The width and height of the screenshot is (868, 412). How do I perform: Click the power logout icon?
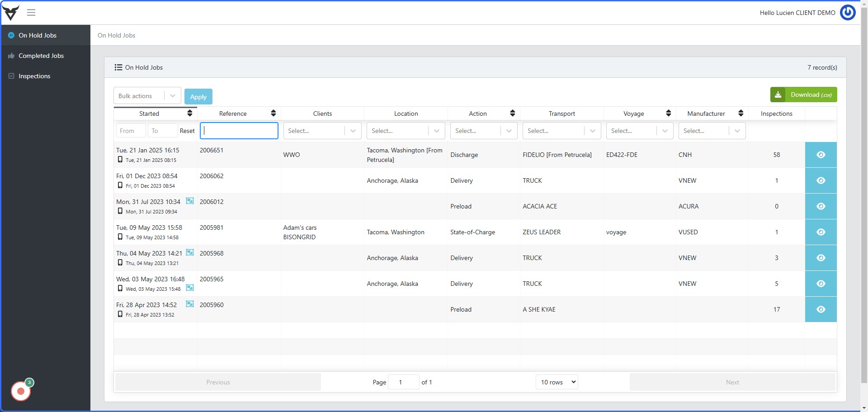click(x=848, y=13)
